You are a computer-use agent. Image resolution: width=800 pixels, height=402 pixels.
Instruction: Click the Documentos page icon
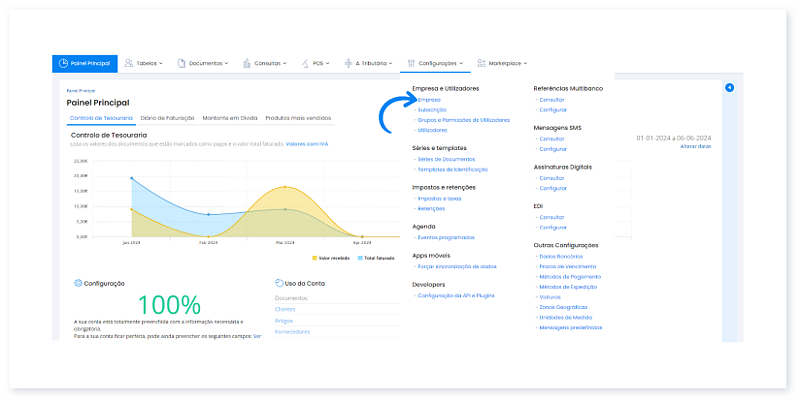(181, 63)
